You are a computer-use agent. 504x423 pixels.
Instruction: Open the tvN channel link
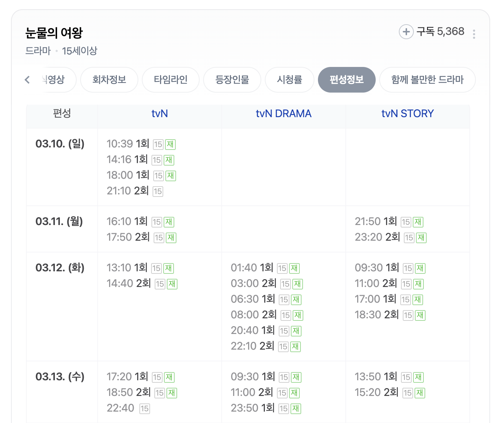click(x=159, y=113)
